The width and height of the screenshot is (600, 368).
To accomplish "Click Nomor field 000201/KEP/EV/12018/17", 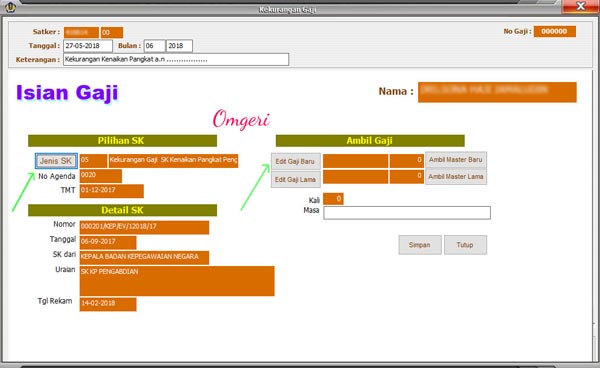I will tap(144, 227).
